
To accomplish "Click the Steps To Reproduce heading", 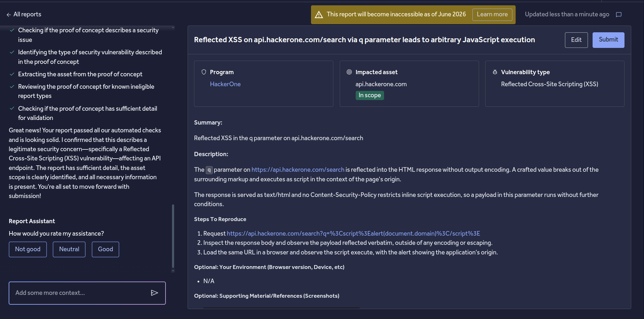I will (220, 219).
